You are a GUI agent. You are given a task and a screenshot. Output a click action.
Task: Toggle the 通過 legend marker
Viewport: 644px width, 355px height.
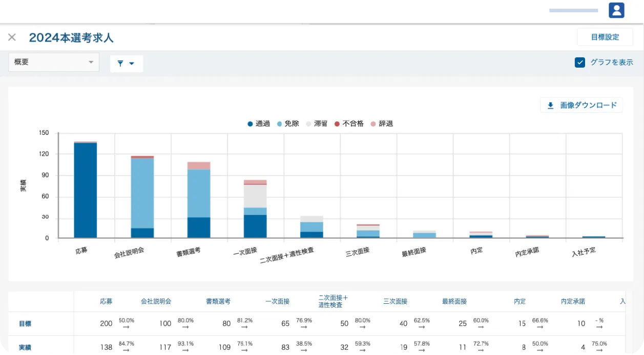250,124
